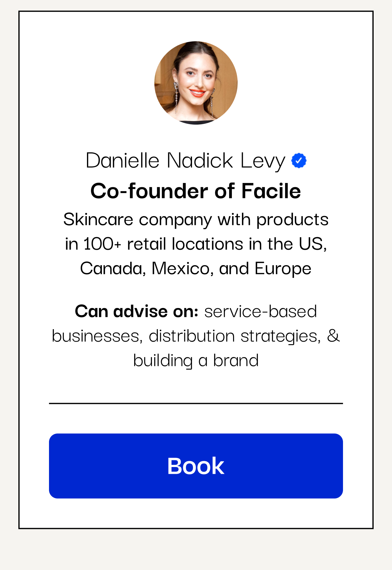Image resolution: width=392 pixels, height=570 pixels.
Task: Click the words "retail locations"
Action: point(185,244)
